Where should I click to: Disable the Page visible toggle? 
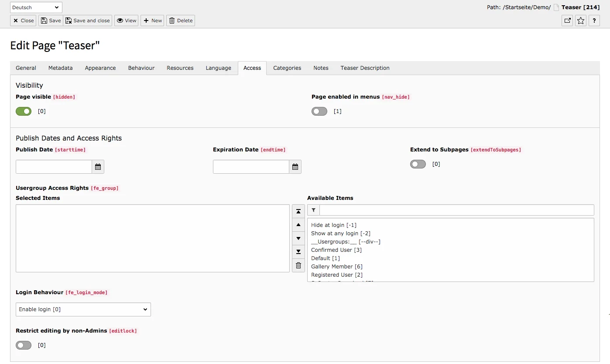click(23, 111)
